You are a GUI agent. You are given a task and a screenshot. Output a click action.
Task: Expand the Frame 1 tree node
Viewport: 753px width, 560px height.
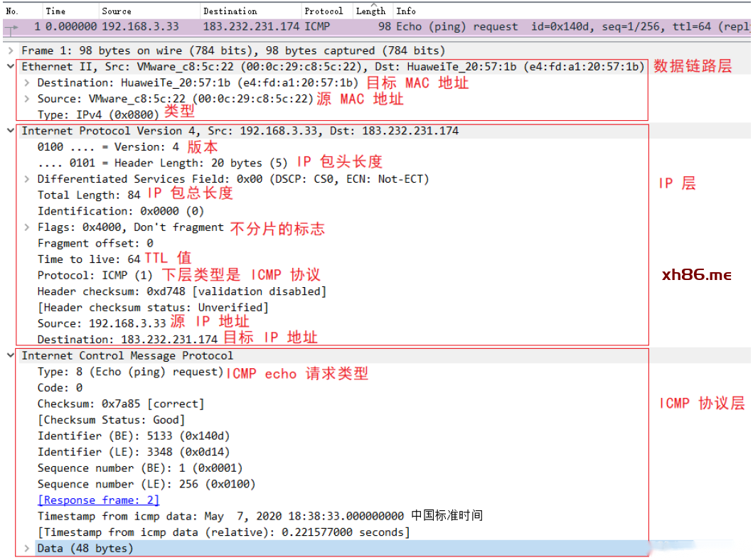click(x=10, y=50)
